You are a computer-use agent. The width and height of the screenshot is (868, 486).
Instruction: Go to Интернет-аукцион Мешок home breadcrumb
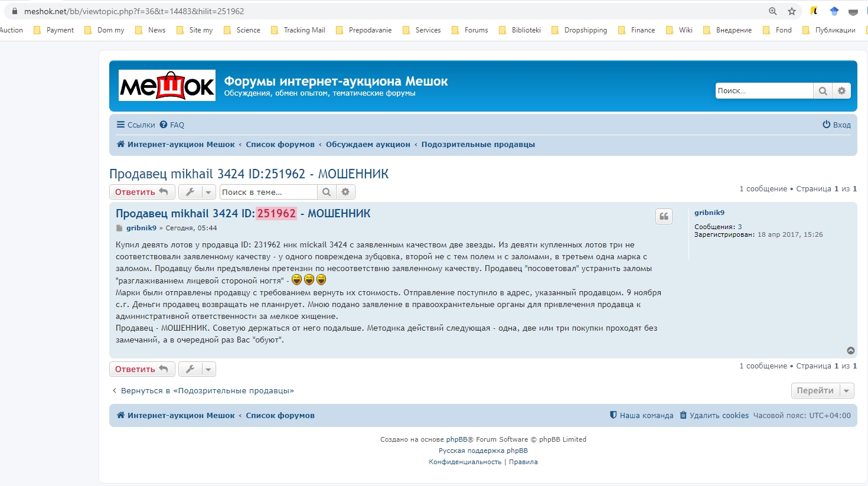tap(175, 144)
